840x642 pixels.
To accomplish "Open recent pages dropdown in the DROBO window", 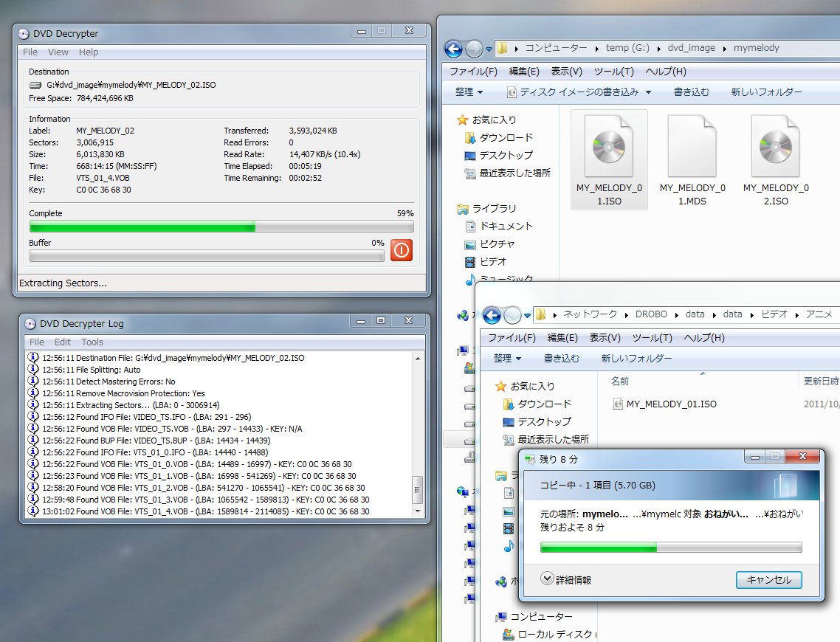I will 527,316.
